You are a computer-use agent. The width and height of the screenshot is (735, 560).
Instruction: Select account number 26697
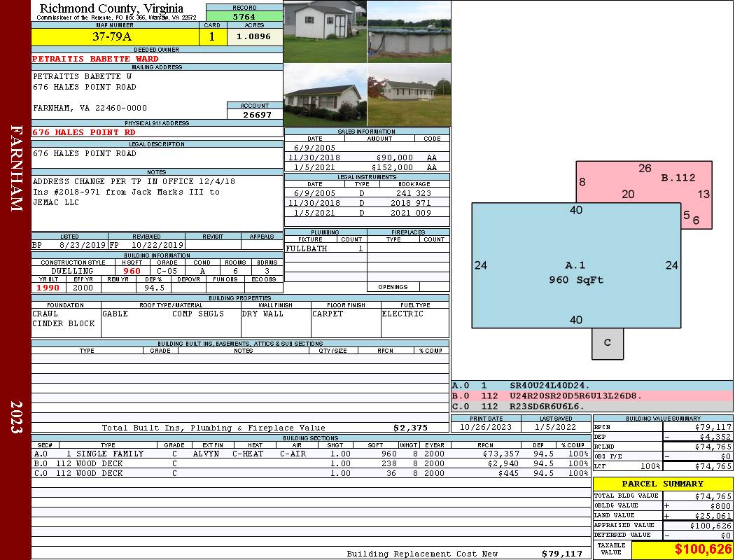coord(257,115)
